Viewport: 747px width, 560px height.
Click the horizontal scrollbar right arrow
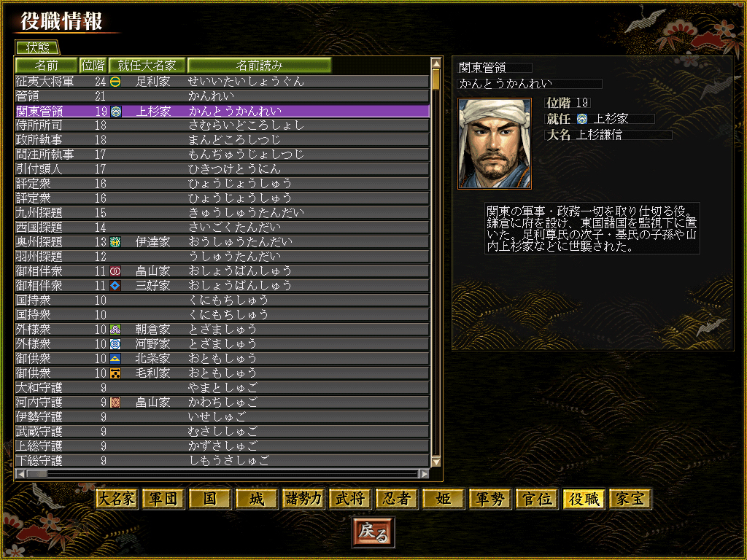pyautogui.click(x=424, y=474)
